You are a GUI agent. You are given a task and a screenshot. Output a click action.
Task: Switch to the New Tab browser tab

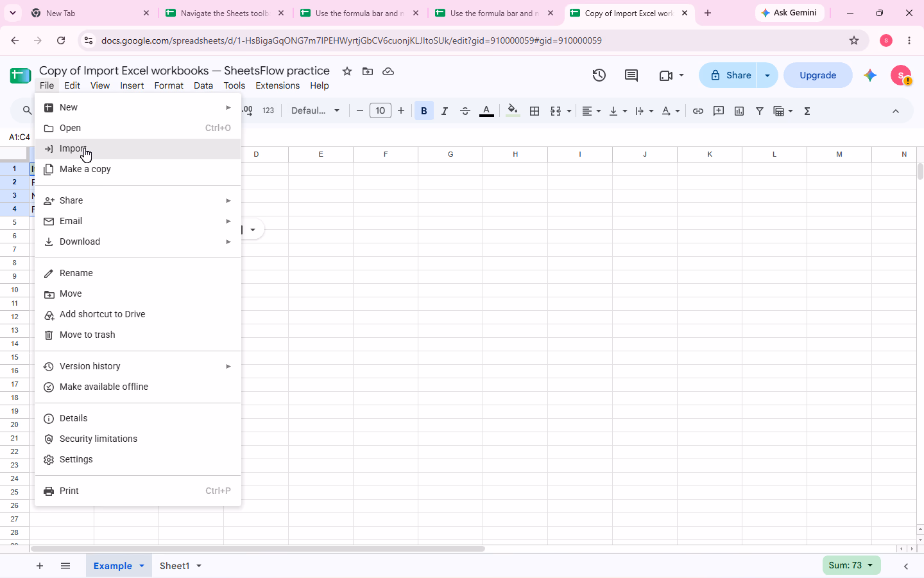tap(89, 13)
